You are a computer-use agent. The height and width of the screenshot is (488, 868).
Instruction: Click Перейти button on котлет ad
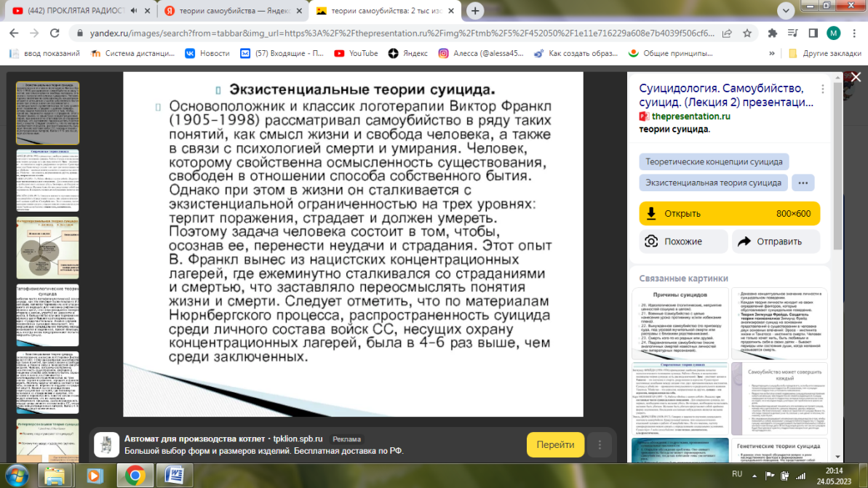(x=555, y=445)
